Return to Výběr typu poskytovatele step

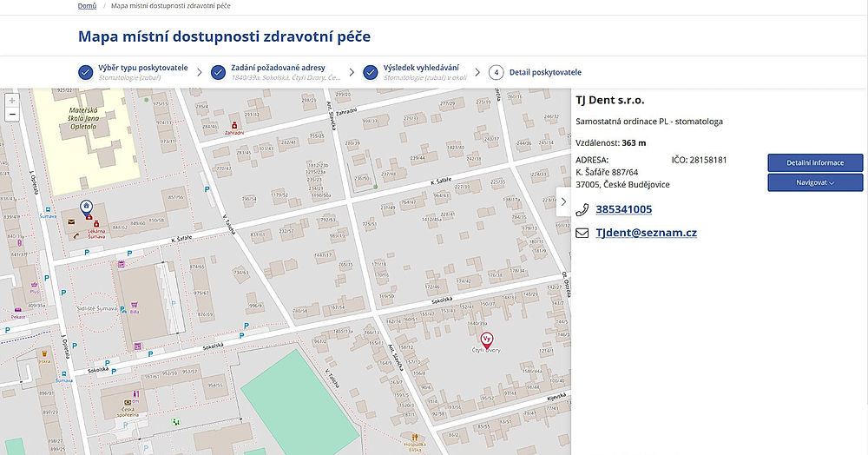pyautogui.click(x=142, y=68)
